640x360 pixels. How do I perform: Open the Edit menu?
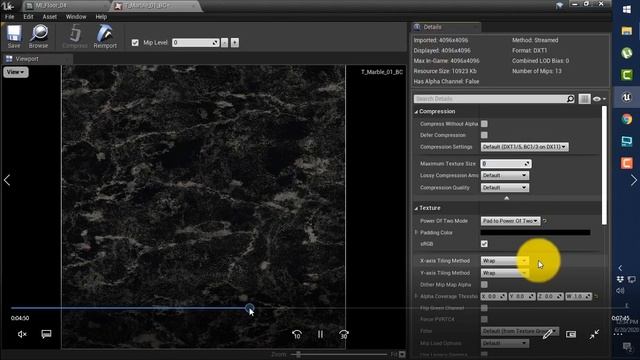coord(28,17)
